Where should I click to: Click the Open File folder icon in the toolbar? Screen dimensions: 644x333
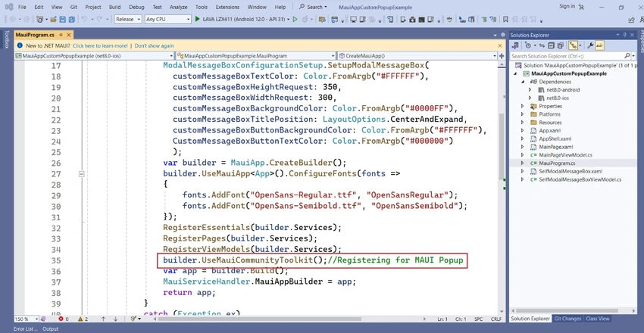click(x=53, y=19)
